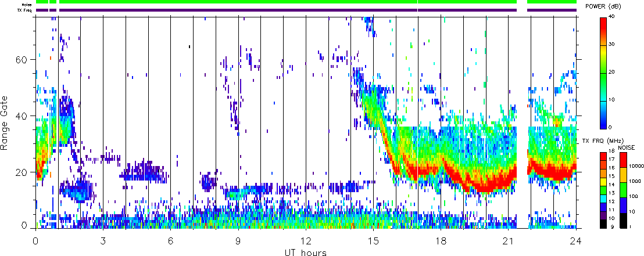This screenshot has height=256, width=644.
Task: Select the "POWER (dB)" legend title
Action: click(604, 6)
